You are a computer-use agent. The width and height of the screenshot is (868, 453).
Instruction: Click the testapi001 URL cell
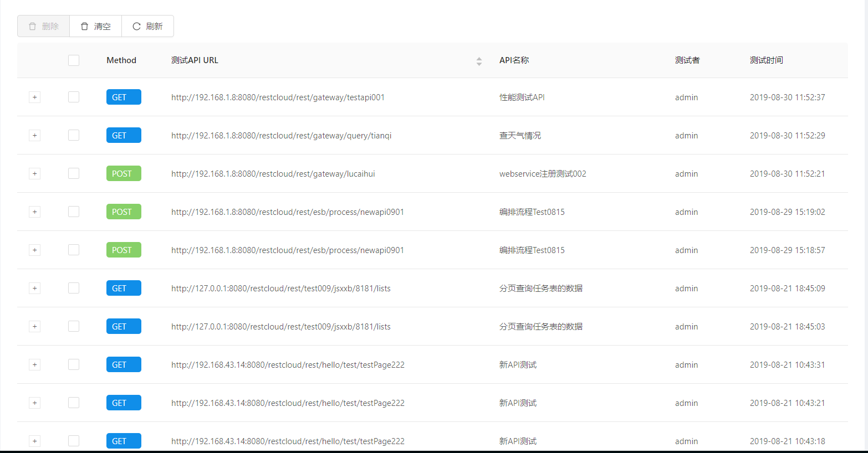[278, 97]
